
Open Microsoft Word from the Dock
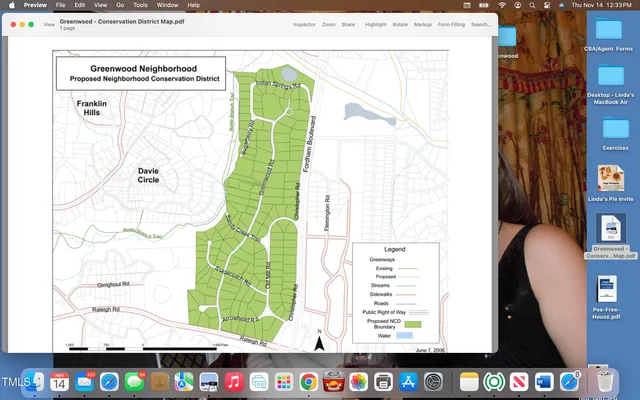coord(544,381)
